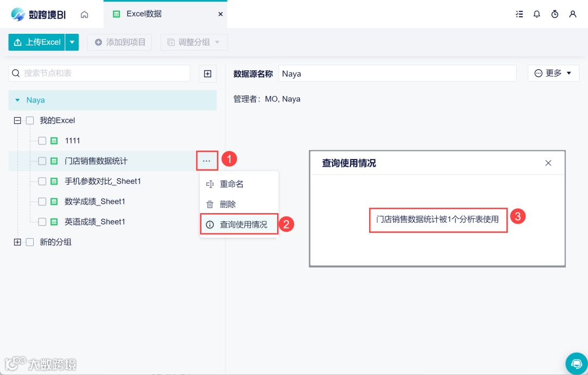This screenshot has width=588, height=375.
Task: Click the add node icon beside search box
Action: click(207, 73)
